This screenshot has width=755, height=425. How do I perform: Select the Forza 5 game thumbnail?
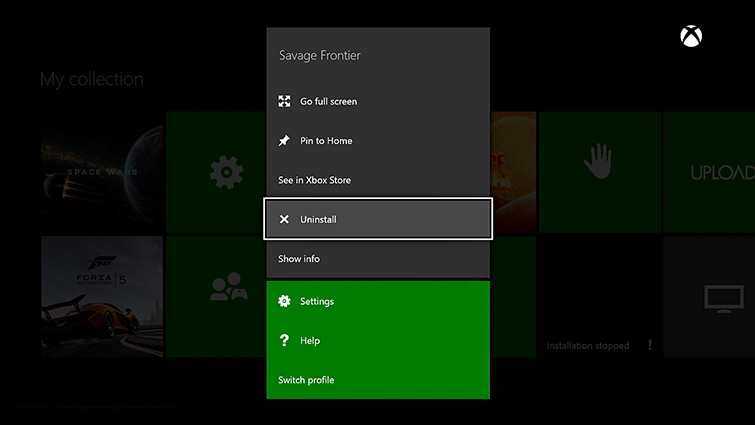102,296
